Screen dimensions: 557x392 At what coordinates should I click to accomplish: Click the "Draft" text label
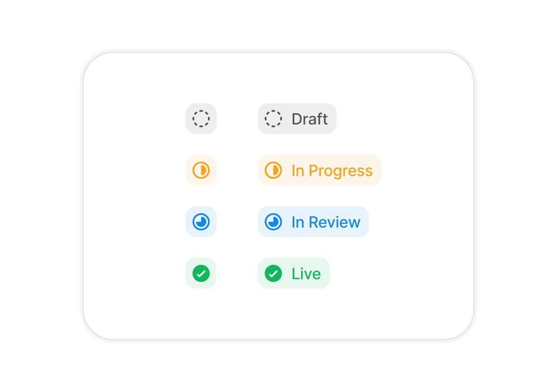click(310, 119)
